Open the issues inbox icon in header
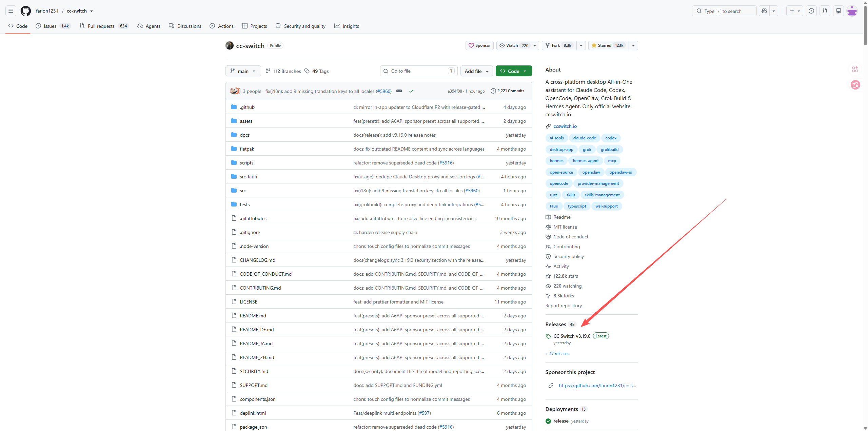Image resolution: width=868 pixels, height=431 pixels. (811, 11)
